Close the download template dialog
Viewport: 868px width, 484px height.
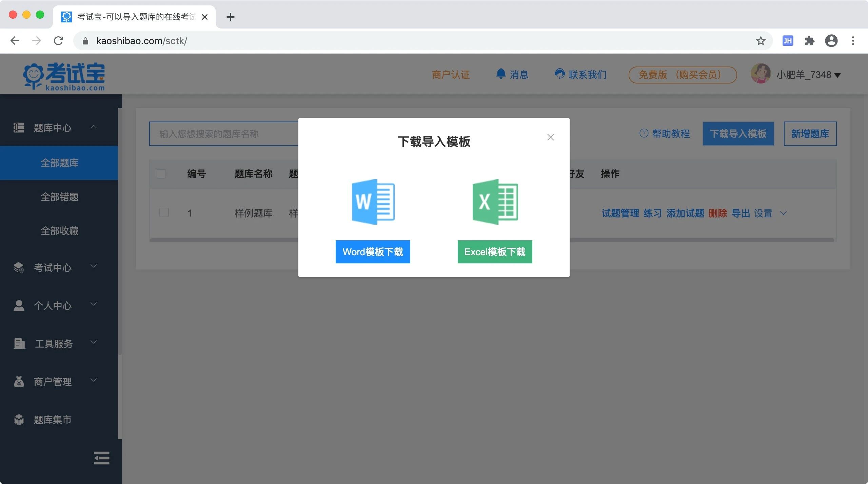pyautogui.click(x=550, y=137)
